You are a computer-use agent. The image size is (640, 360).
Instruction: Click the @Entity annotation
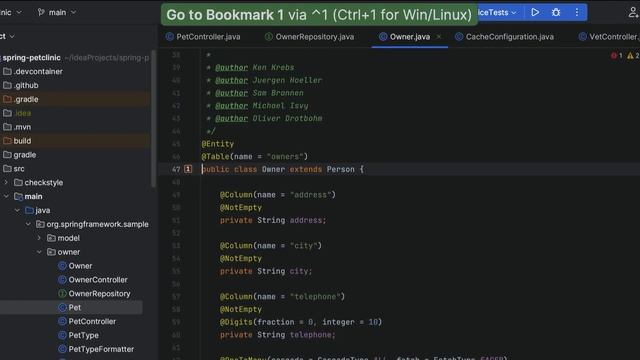[x=218, y=144]
